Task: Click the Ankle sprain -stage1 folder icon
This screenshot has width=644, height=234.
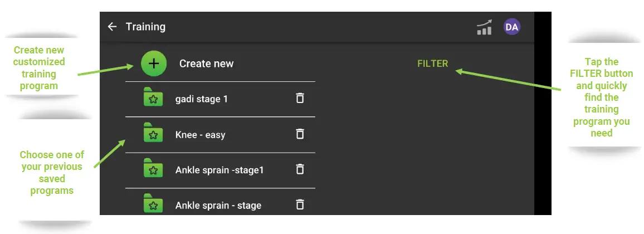Action: [153, 169]
